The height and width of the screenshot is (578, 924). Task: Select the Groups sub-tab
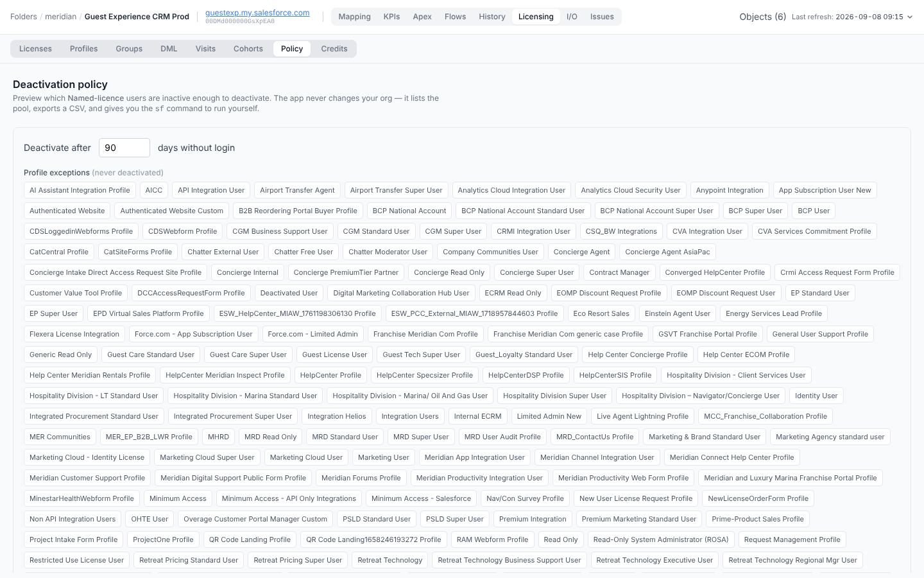[129, 49]
